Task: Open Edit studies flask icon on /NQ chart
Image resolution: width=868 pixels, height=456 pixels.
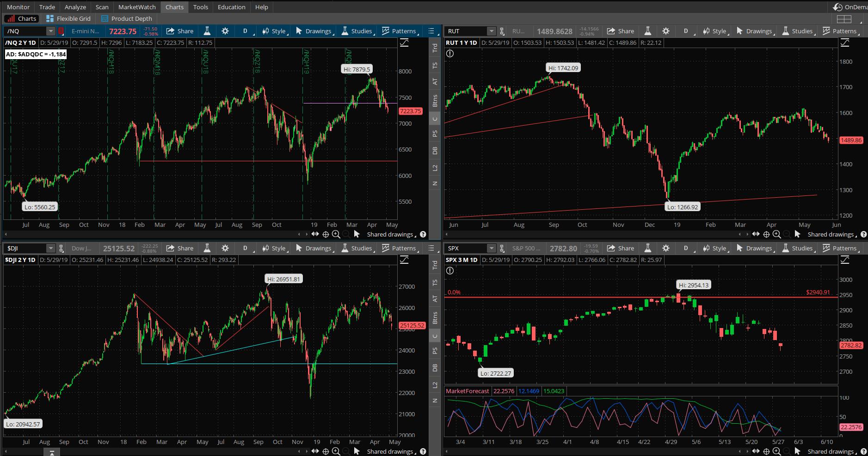Action: pyautogui.click(x=207, y=31)
